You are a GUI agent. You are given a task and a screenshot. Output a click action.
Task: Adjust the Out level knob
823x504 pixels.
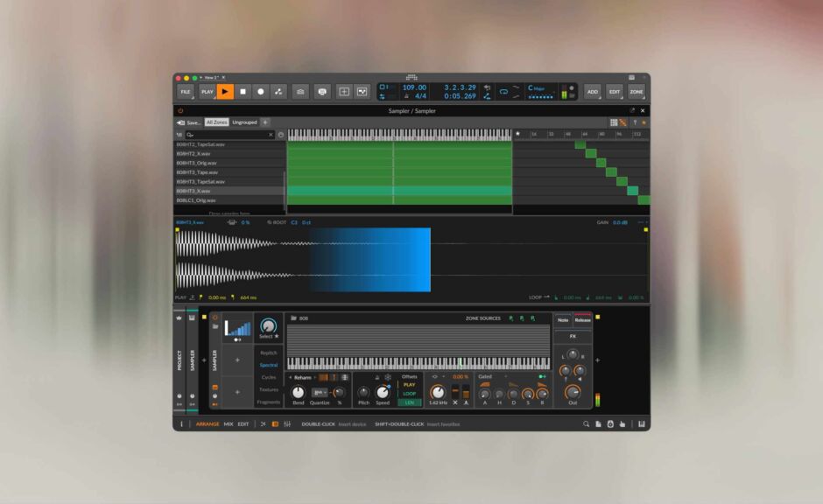(x=572, y=392)
